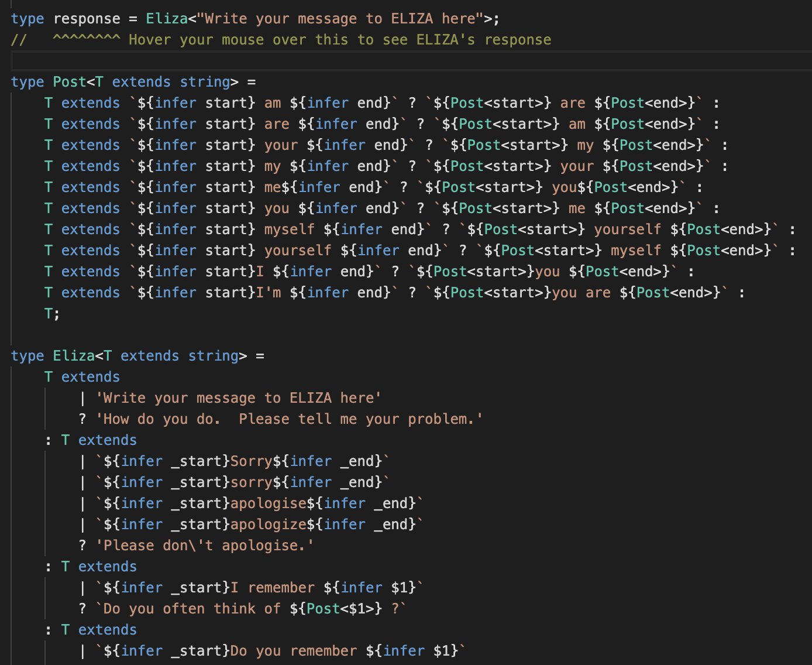Click the pattern line 'Do you remember ${infer $1}'
The image size is (812, 665).
(x=272, y=651)
